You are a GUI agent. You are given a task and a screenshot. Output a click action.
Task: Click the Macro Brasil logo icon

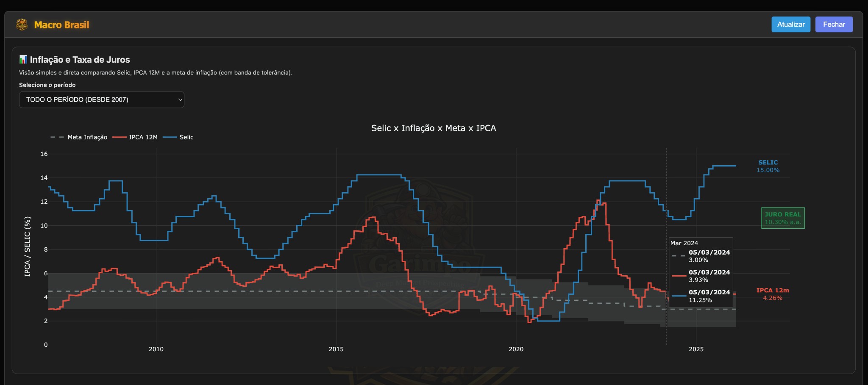point(22,25)
